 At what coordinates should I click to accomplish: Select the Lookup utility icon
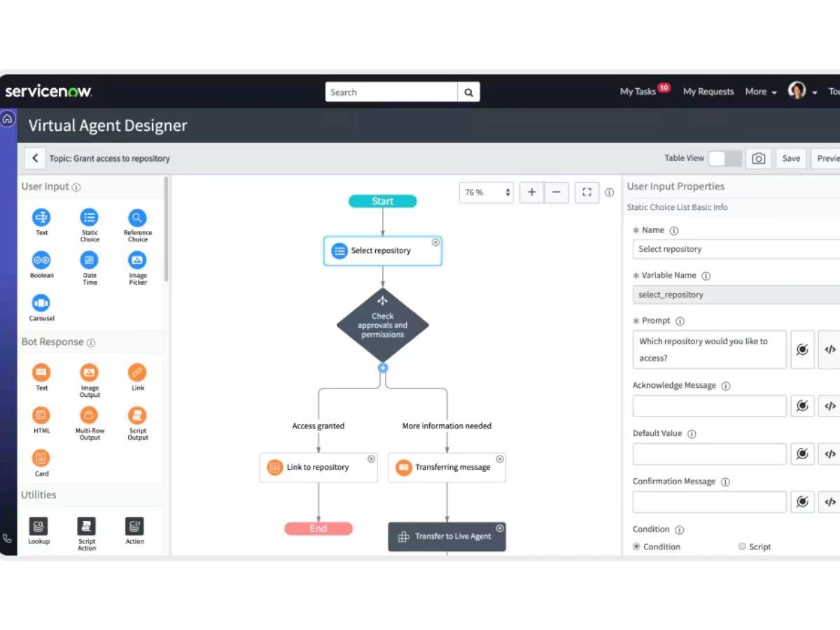pos(38,526)
